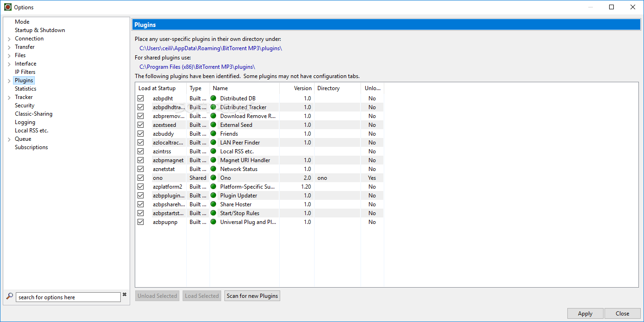Click the Apply button

[x=585, y=314]
